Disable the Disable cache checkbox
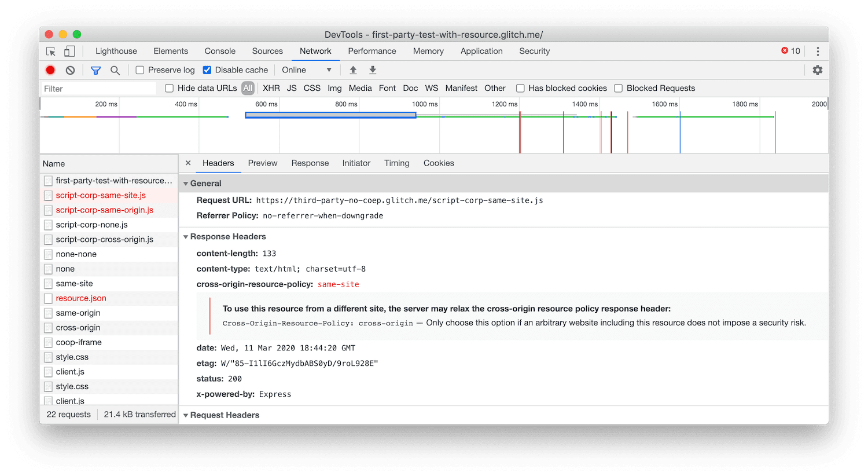 (x=207, y=69)
